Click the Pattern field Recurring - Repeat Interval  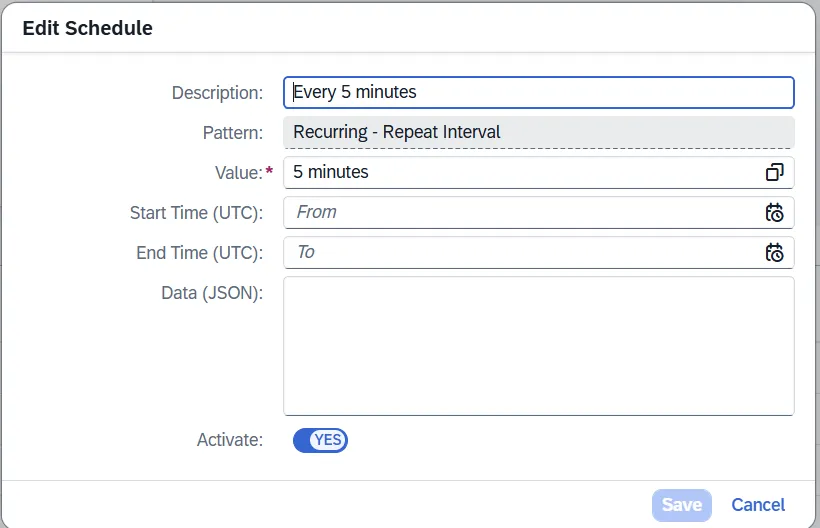(539, 132)
